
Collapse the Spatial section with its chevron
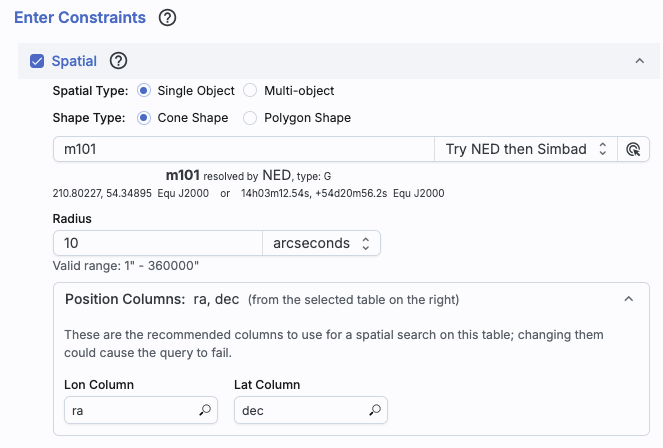point(639,62)
